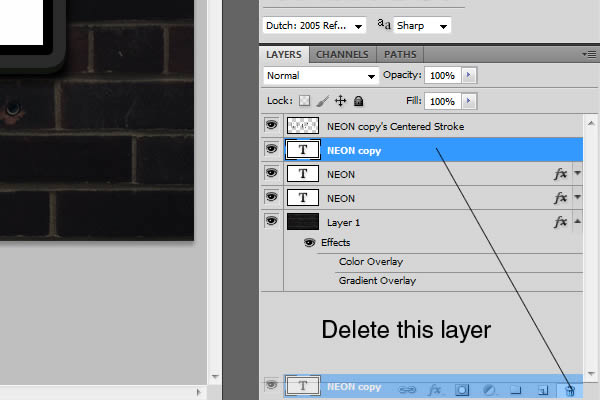Open the Sharp anti-aliasing dropdown

420,25
